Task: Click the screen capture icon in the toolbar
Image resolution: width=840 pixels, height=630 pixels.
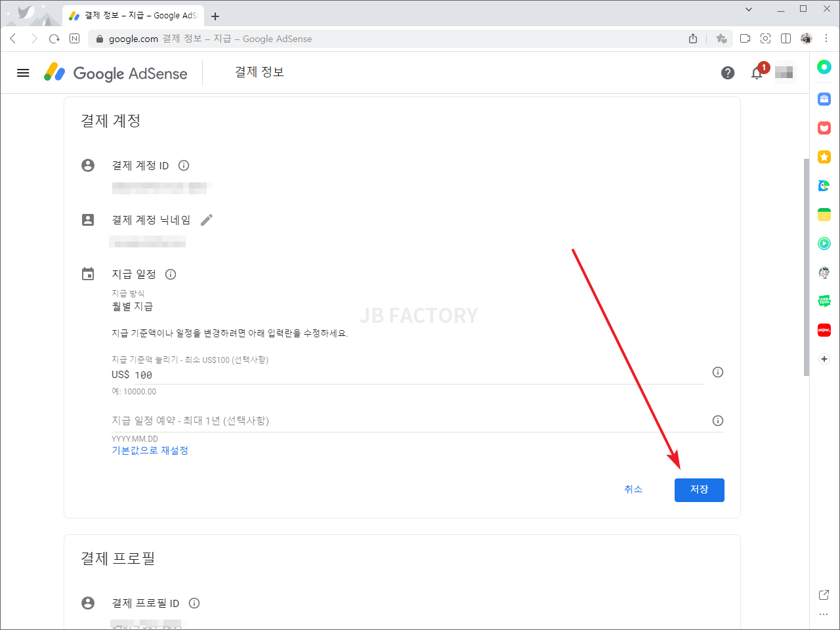Action: click(765, 39)
